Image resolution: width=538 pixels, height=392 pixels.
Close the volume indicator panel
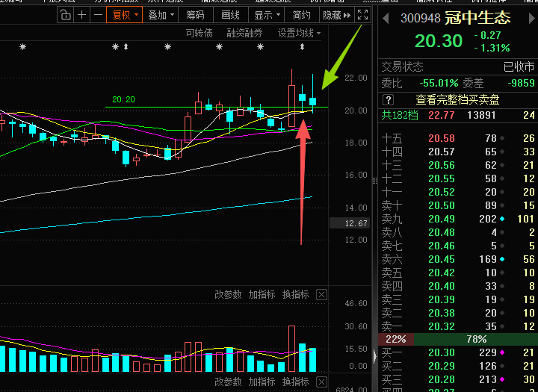pos(321,295)
